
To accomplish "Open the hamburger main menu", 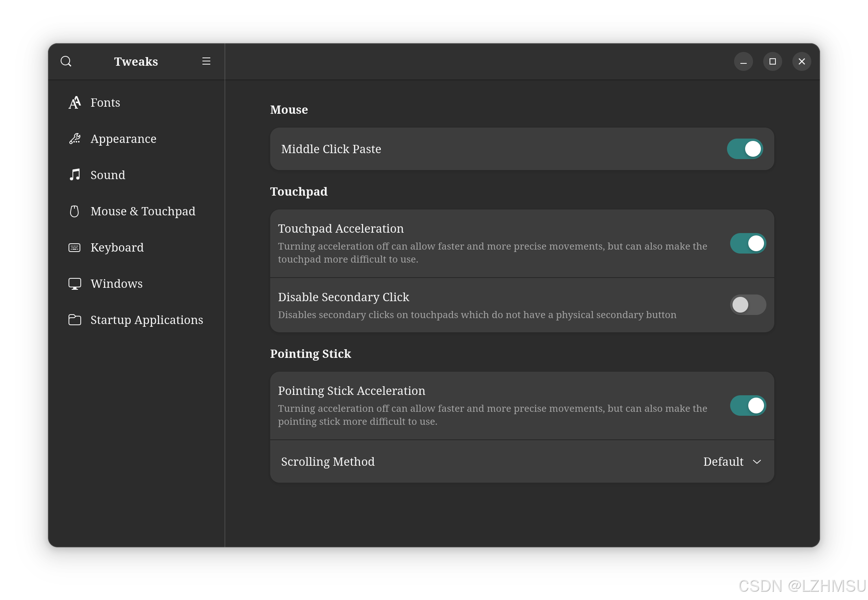I will [x=206, y=61].
